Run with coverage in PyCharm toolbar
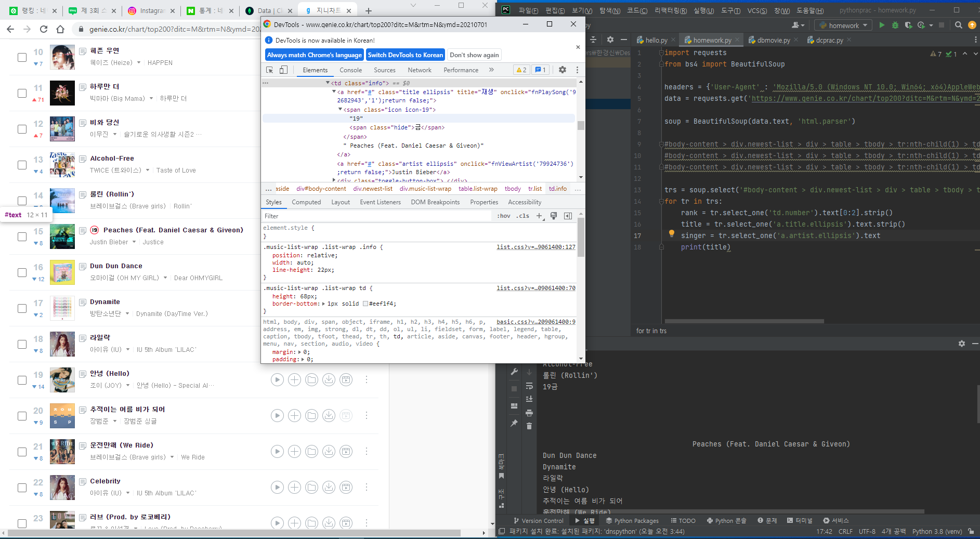980x539 pixels. coord(908,25)
